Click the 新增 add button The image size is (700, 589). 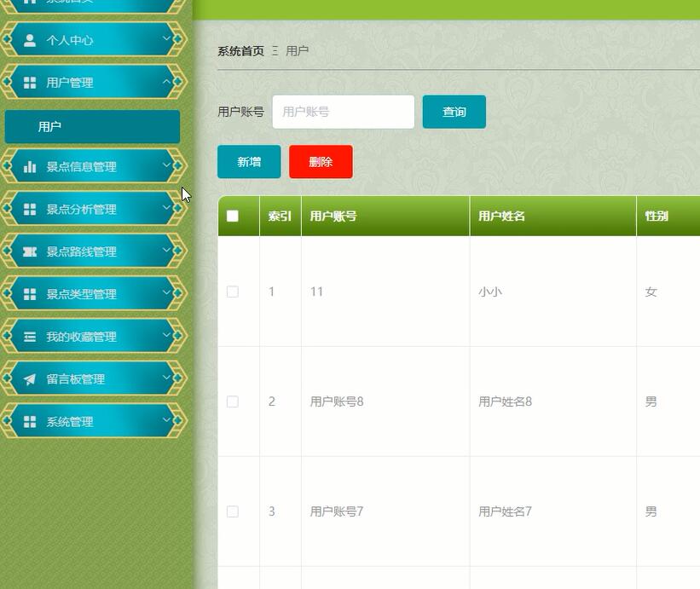tap(249, 162)
